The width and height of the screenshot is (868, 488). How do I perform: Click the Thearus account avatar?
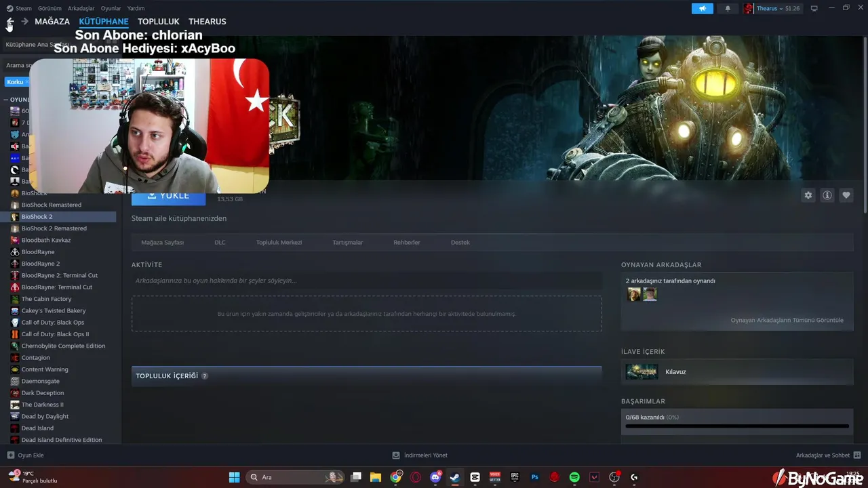[x=749, y=8]
